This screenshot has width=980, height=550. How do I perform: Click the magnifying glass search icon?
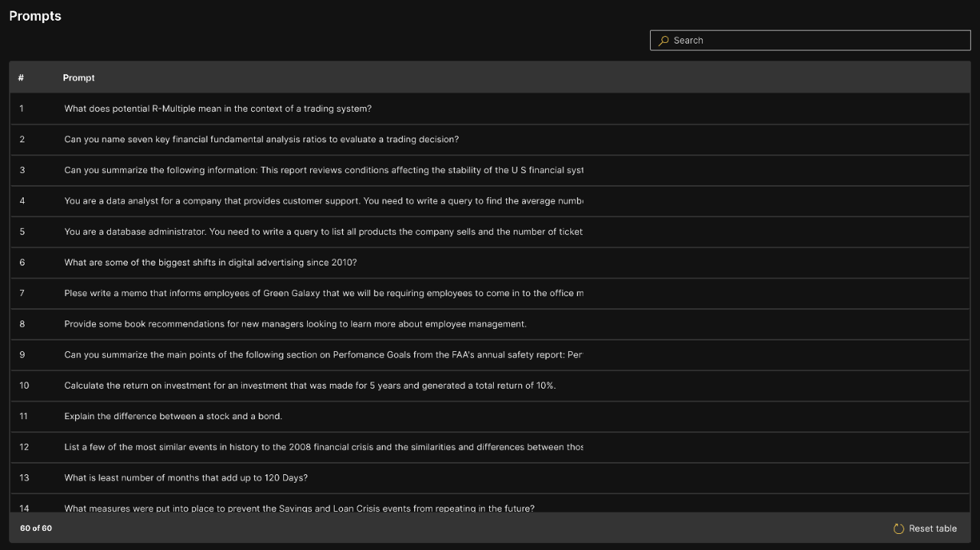(x=664, y=41)
